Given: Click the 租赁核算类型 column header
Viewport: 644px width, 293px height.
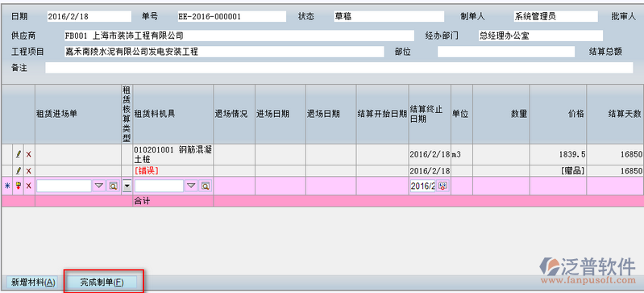Looking at the screenshot, I should tap(127, 114).
